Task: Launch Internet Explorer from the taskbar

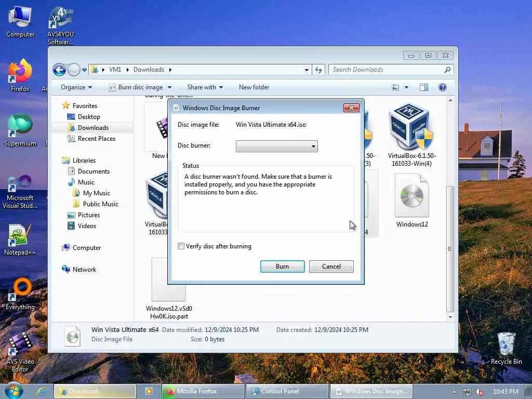Action: [41, 391]
